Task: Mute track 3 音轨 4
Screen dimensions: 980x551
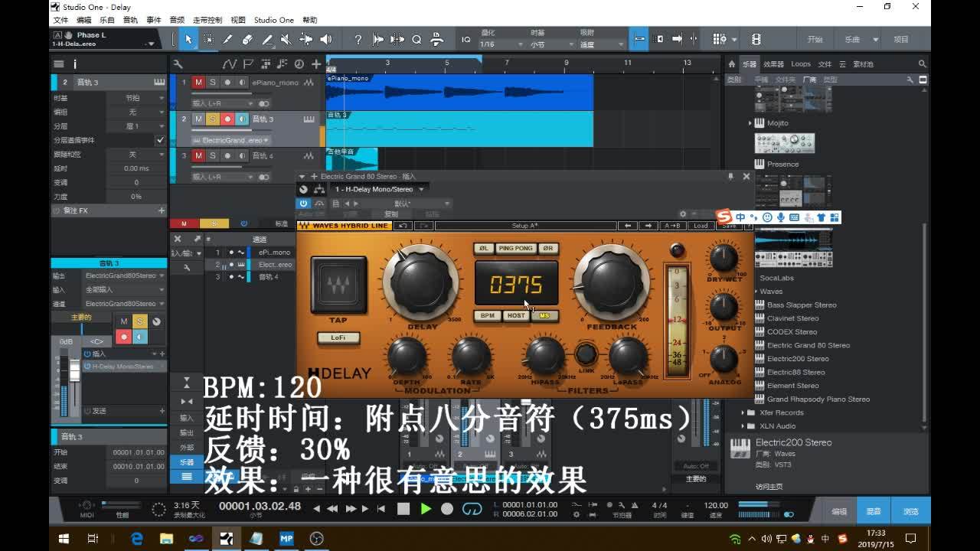Action: (198, 156)
